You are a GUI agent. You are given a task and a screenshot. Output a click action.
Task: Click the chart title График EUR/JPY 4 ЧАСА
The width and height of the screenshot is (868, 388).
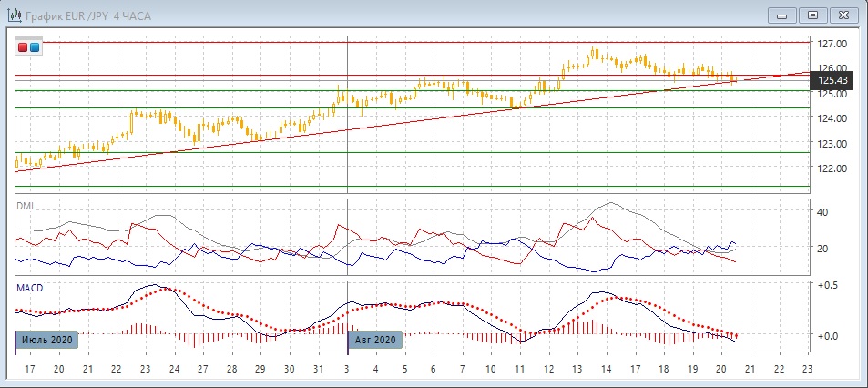pos(99,15)
